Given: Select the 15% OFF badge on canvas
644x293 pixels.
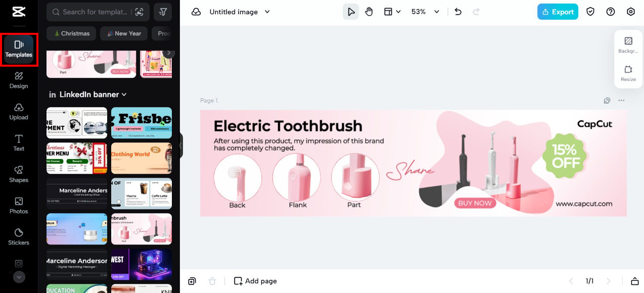Looking at the screenshot, I should click(x=565, y=156).
